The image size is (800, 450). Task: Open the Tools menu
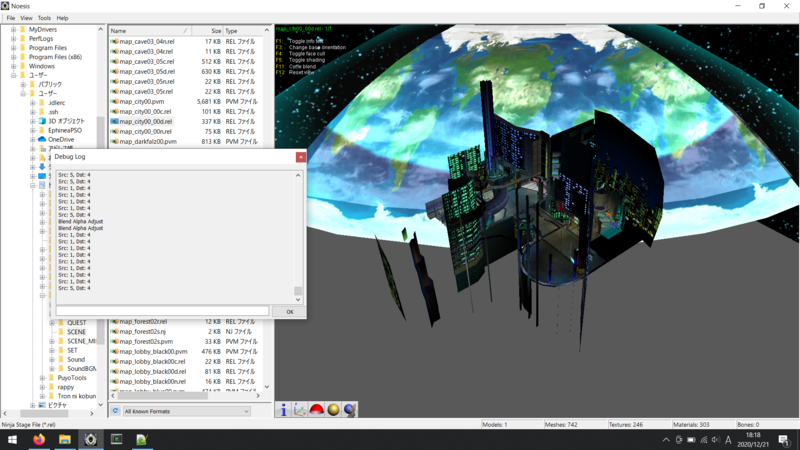click(x=44, y=18)
